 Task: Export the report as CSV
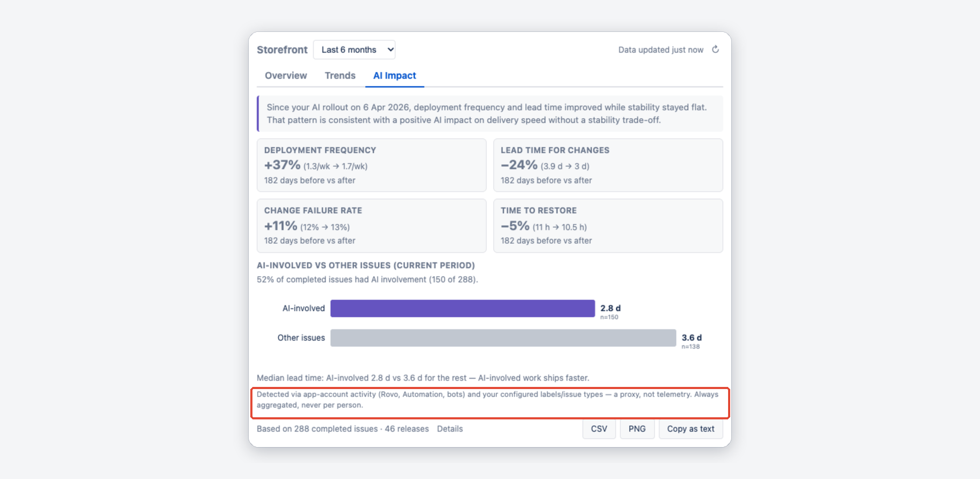point(599,429)
